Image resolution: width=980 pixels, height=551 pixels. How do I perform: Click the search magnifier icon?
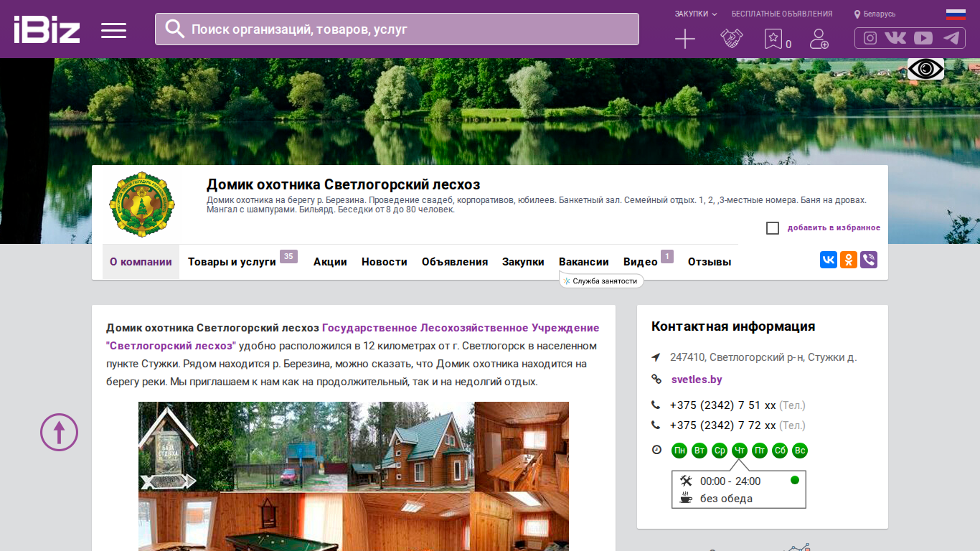pos(175,29)
